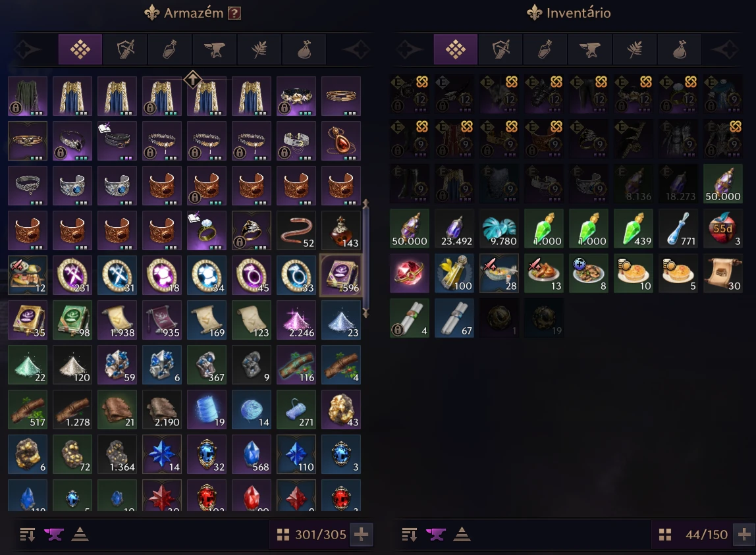
Task: Select the scroll item with 30 count
Action: 722,274
